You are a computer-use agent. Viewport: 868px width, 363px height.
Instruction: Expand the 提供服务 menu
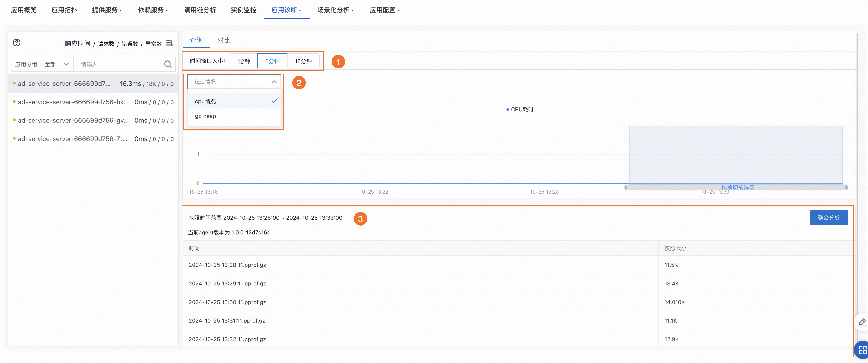(x=107, y=10)
